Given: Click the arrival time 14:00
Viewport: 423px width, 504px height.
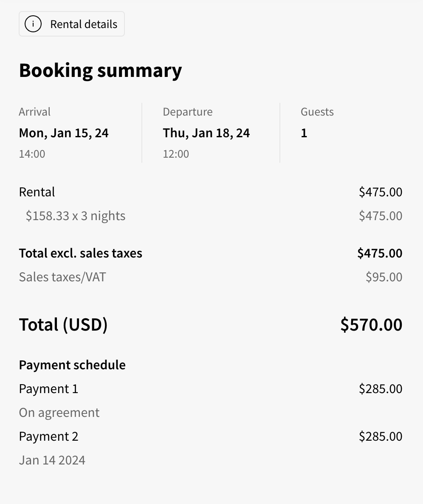Looking at the screenshot, I should [32, 154].
